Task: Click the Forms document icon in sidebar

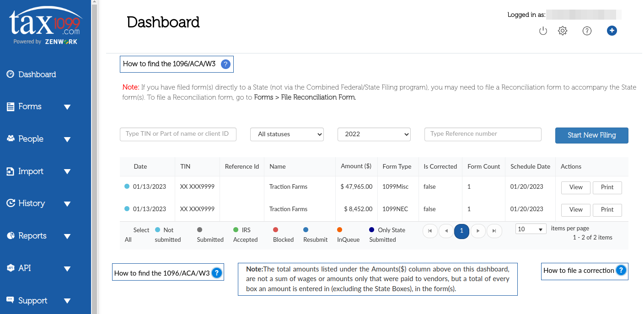Action: coord(10,106)
